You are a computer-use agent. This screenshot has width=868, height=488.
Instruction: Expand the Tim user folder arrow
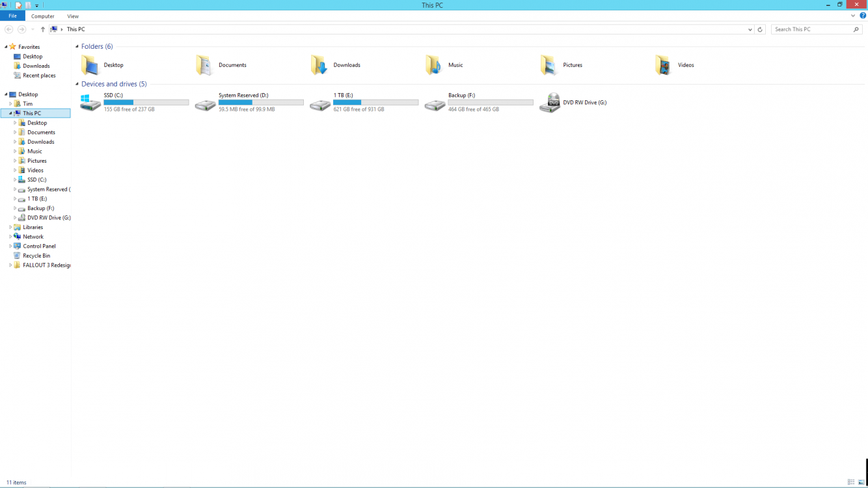point(10,104)
